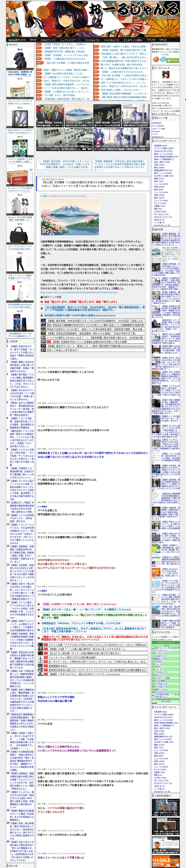Open the 5ch.net nav item

click(151, 40)
